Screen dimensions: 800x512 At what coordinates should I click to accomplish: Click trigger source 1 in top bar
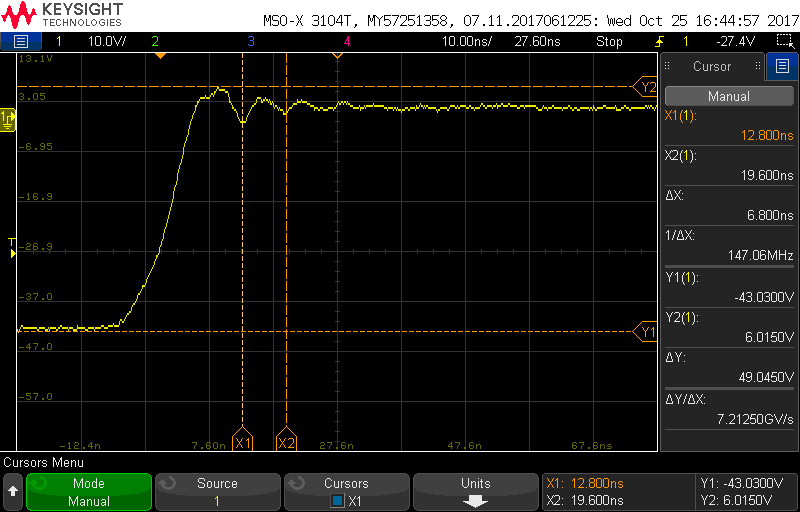point(686,41)
